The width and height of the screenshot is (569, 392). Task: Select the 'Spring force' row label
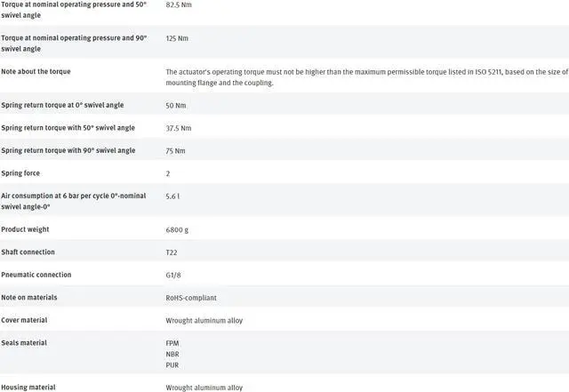coord(20,173)
